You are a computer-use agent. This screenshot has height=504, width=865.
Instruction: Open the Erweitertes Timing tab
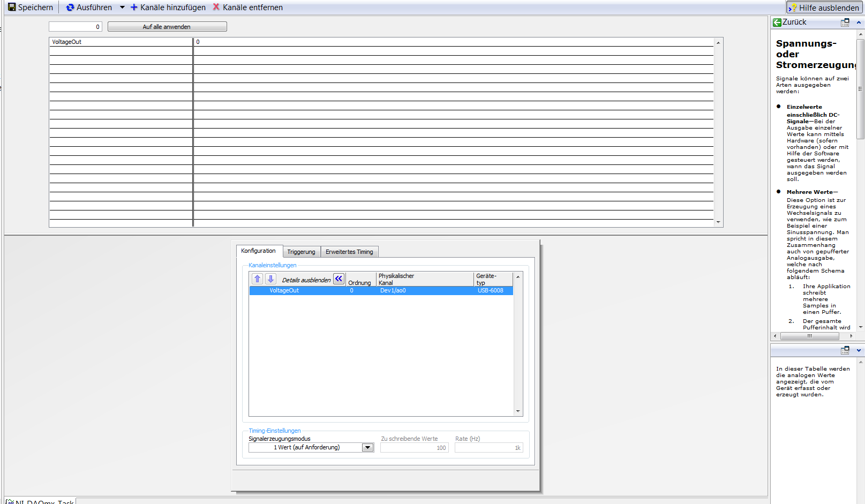pos(349,252)
